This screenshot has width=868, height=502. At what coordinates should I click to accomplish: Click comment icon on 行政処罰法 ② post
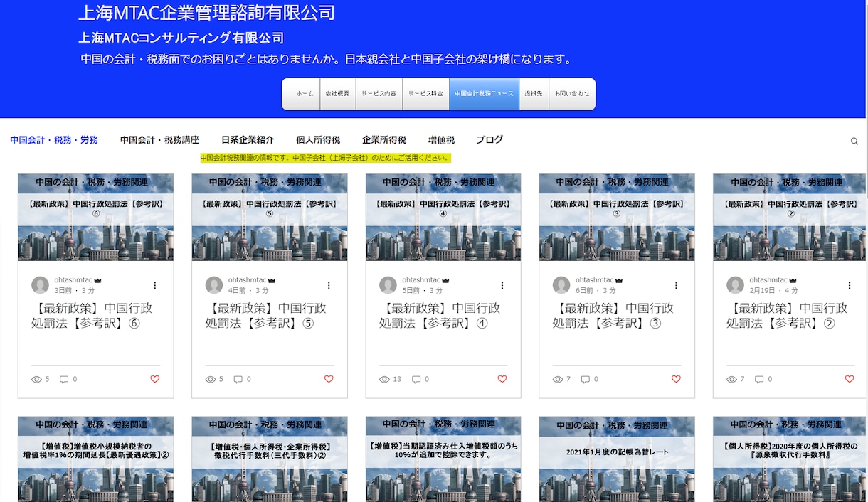pyautogui.click(x=759, y=380)
